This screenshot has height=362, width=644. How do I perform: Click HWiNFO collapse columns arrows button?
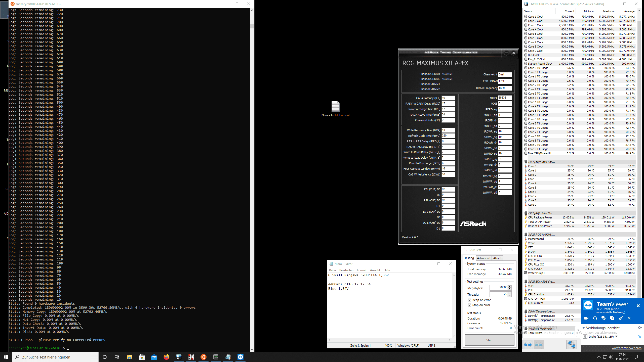click(539, 345)
